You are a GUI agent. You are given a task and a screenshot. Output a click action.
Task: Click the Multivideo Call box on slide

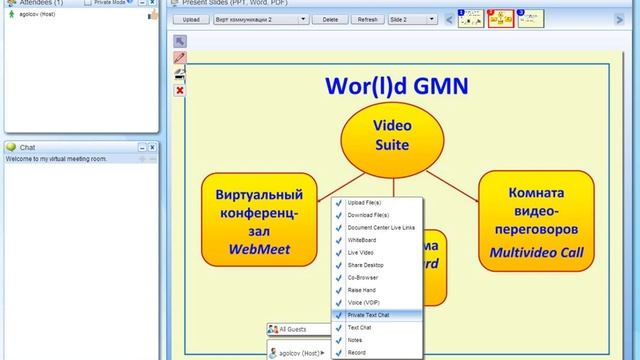click(x=536, y=221)
